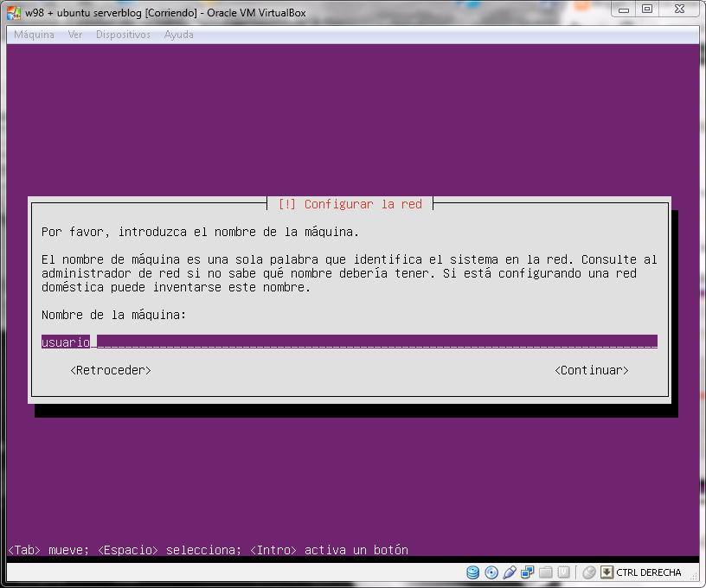Close the VirtualBox window

679,10
